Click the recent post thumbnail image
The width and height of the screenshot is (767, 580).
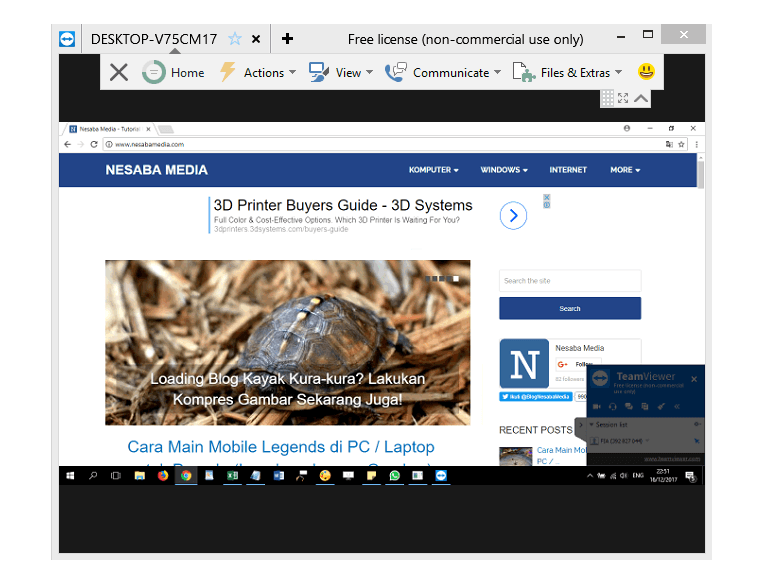(516, 456)
